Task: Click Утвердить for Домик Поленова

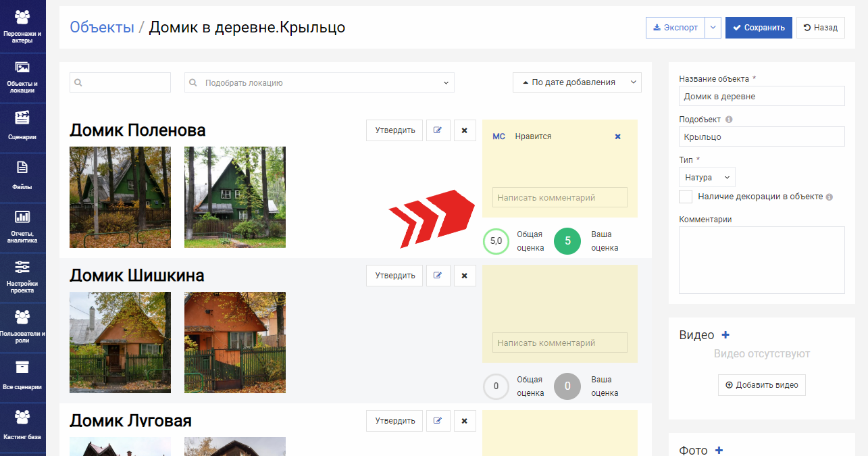Action: (x=394, y=130)
